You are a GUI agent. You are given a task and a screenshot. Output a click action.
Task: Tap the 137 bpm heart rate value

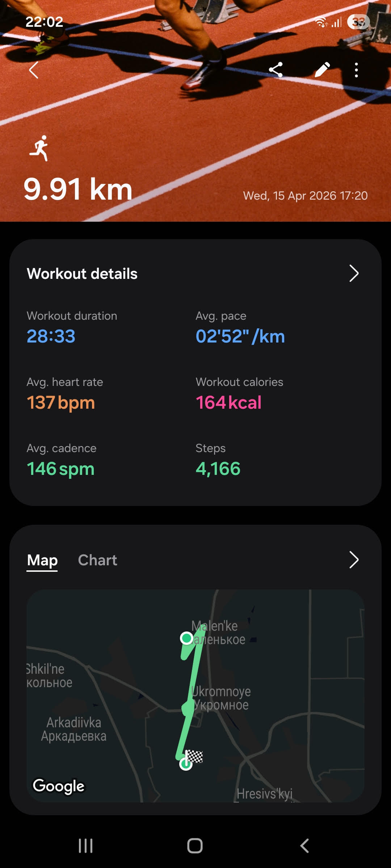click(61, 403)
